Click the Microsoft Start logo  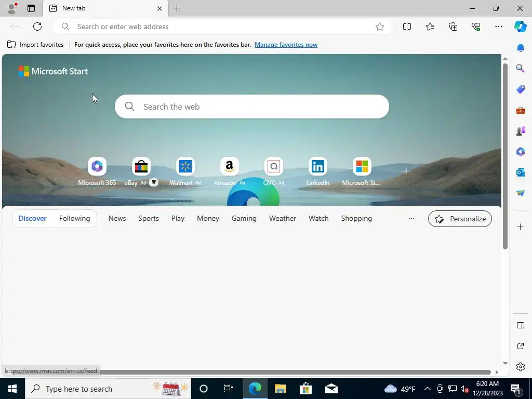pos(53,71)
